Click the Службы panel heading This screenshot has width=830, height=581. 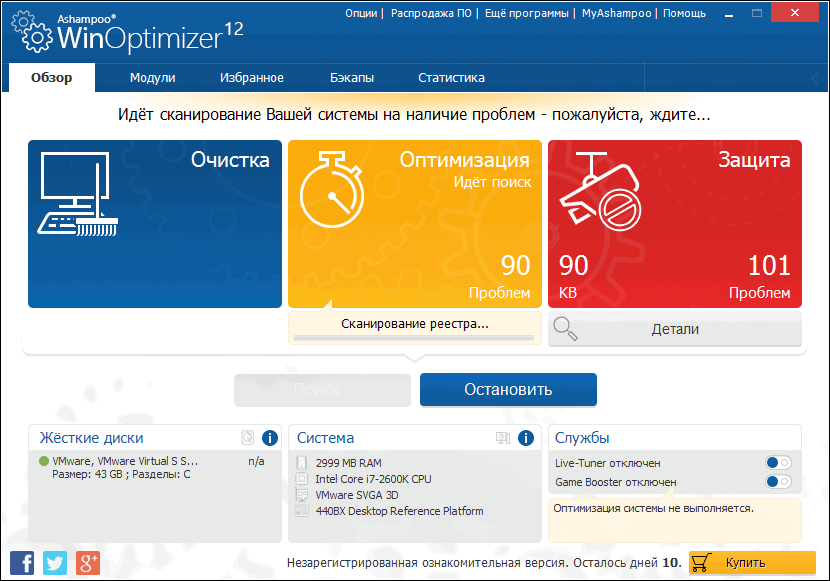[582, 438]
